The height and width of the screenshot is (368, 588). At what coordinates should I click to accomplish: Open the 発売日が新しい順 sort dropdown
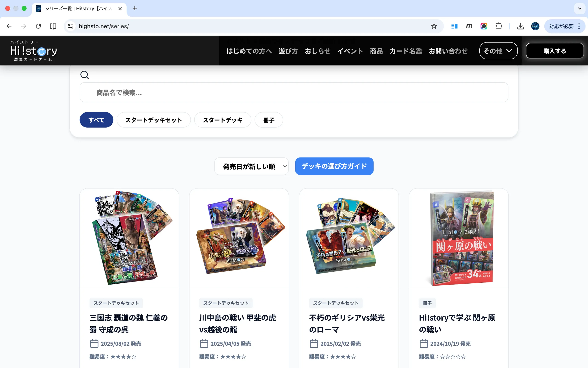(252, 166)
